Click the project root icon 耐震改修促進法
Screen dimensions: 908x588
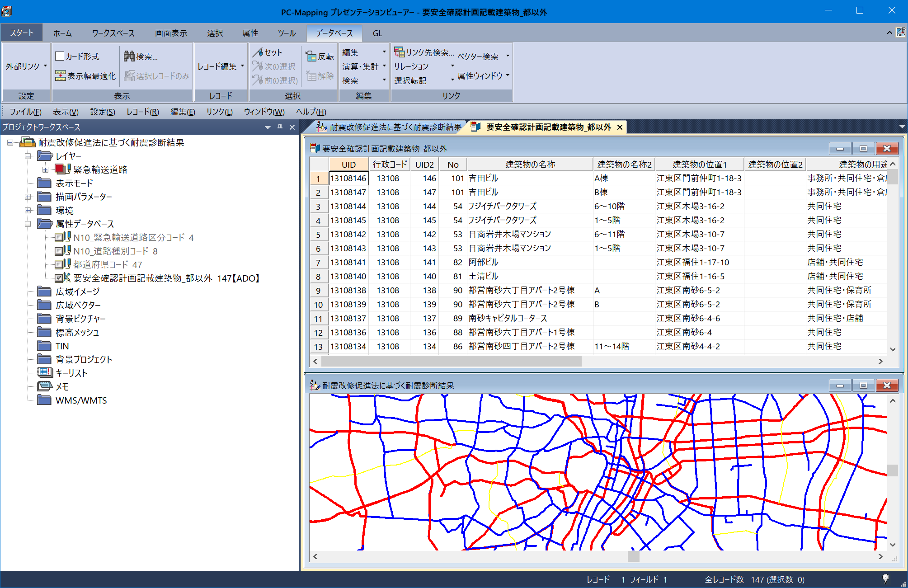(28, 142)
